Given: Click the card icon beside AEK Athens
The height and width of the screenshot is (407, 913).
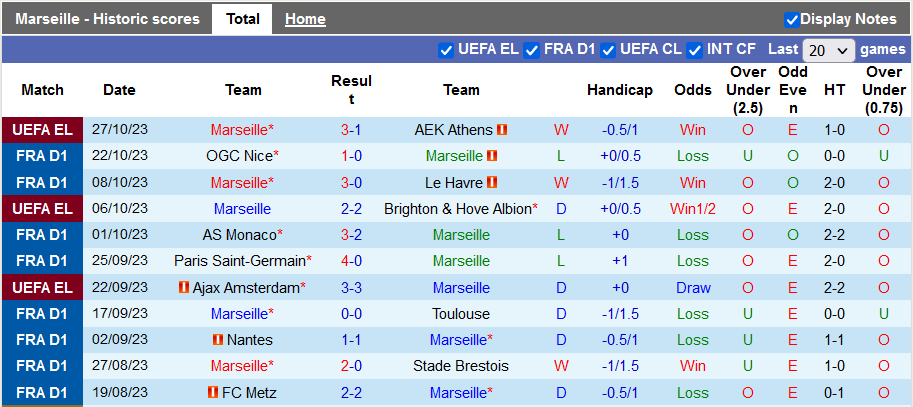Looking at the screenshot, I should click(503, 130).
